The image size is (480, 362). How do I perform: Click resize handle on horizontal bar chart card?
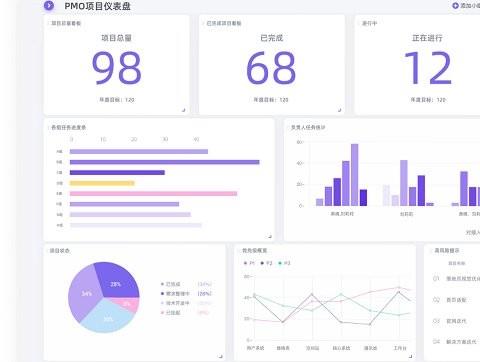(x=270, y=236)
